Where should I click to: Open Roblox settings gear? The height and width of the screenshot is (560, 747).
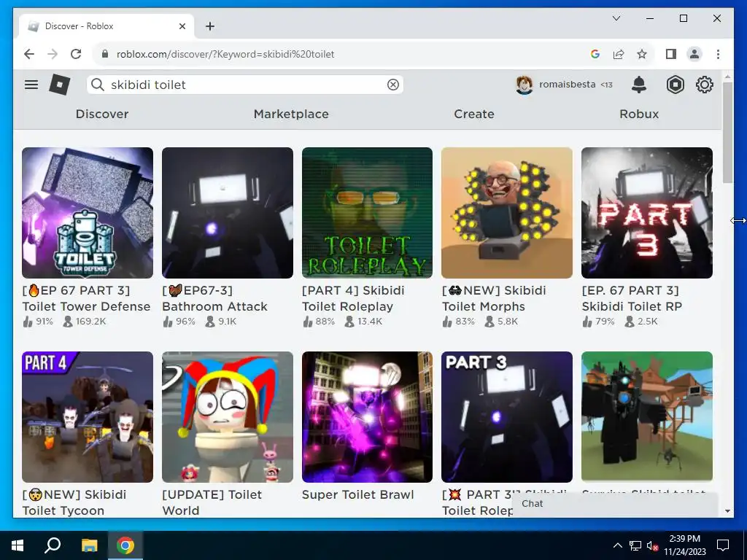point(704,85)
